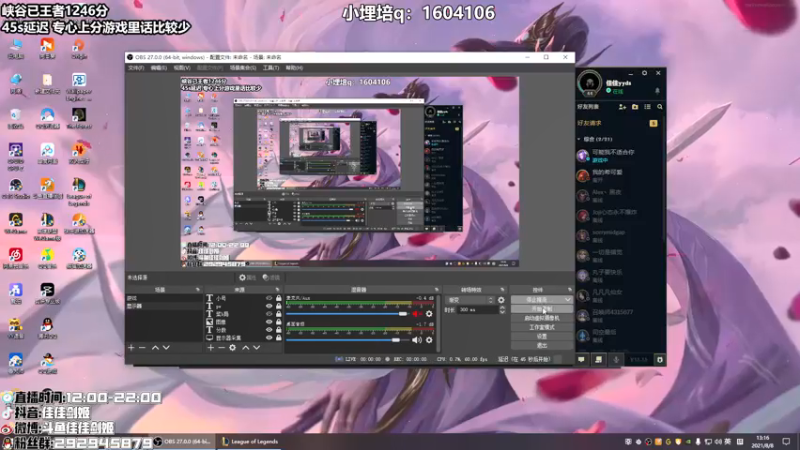Move the selected source up
800x450 pixels.
pyautogui.click(x=245, y=347)
